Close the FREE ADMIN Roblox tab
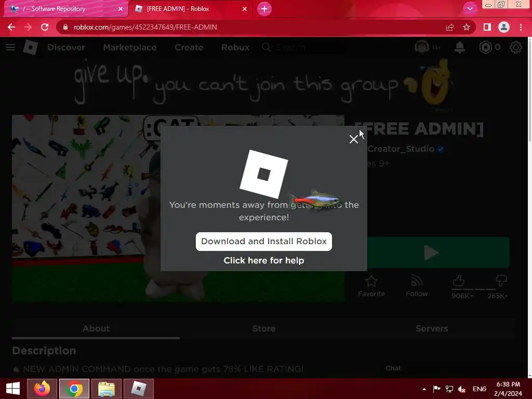This screenshot has height=399, width=532. [x=245, y=9]
